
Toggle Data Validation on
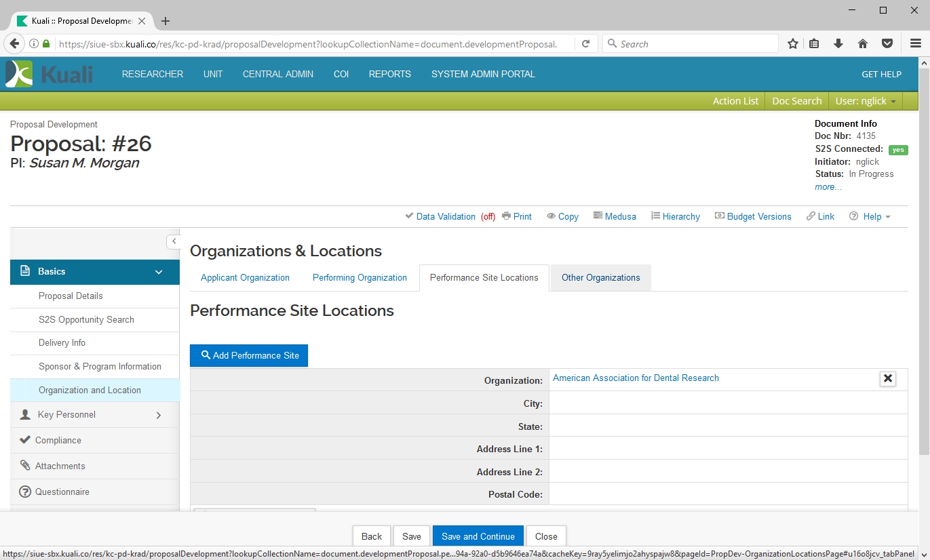point(445,216)
